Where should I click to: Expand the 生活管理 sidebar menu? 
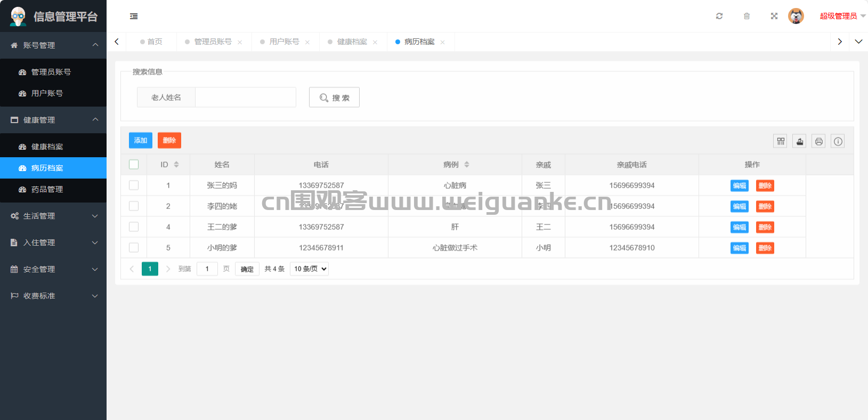click(x=53, y=216)
